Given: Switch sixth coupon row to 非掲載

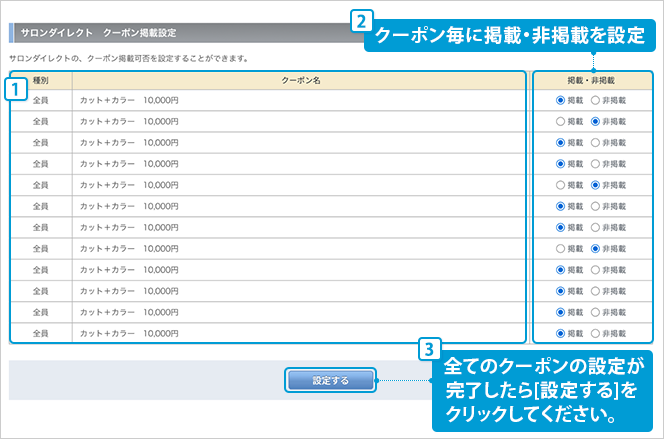Looking at the screenshot, I should 596,206.
